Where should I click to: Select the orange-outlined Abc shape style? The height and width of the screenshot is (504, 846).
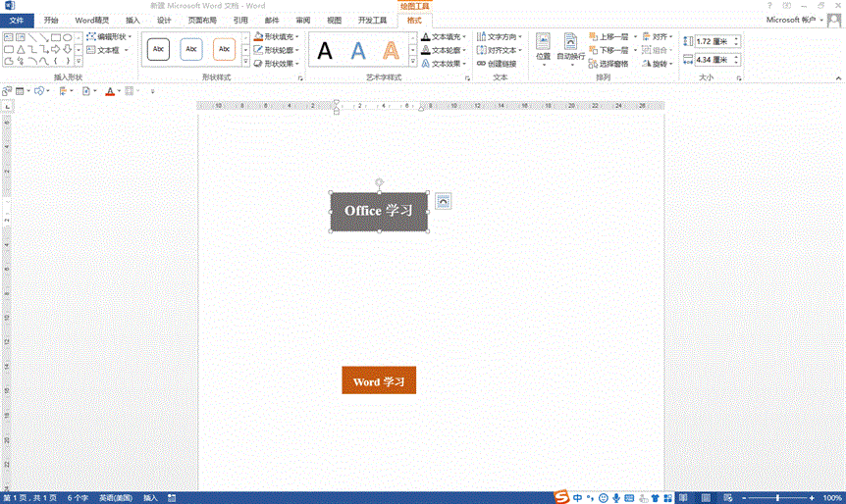pyautogui.click(x=225, y=49)
